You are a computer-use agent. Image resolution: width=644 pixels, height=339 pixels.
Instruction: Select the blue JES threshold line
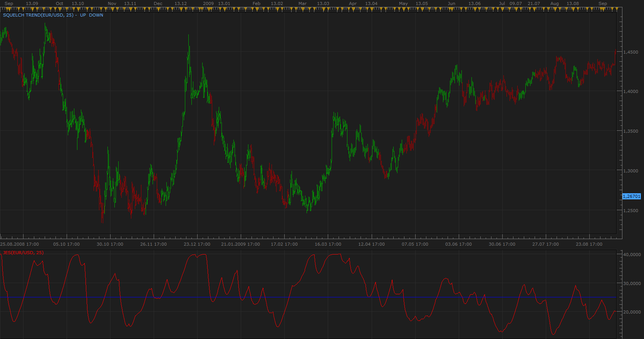point(308,297)
